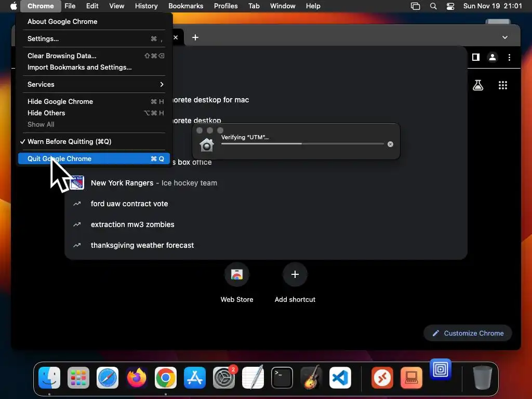This screenshot has height=399, width=532.
Task: Open orange laptop app in Dock
Action: coord(411,378)
